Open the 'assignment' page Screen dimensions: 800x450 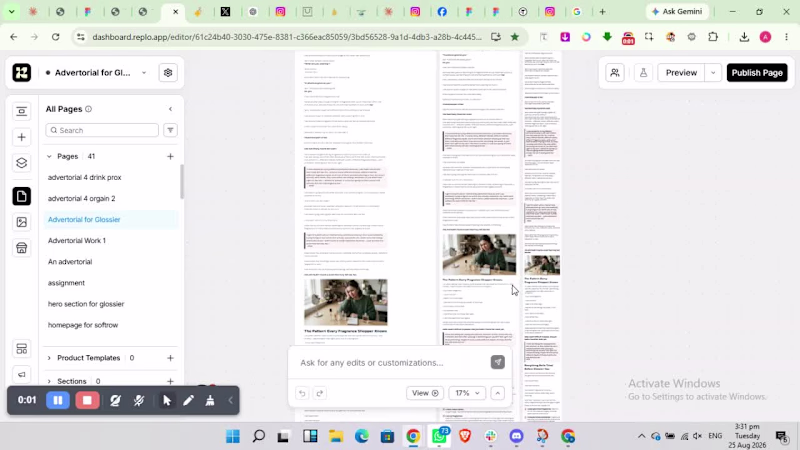click(66, 283)
